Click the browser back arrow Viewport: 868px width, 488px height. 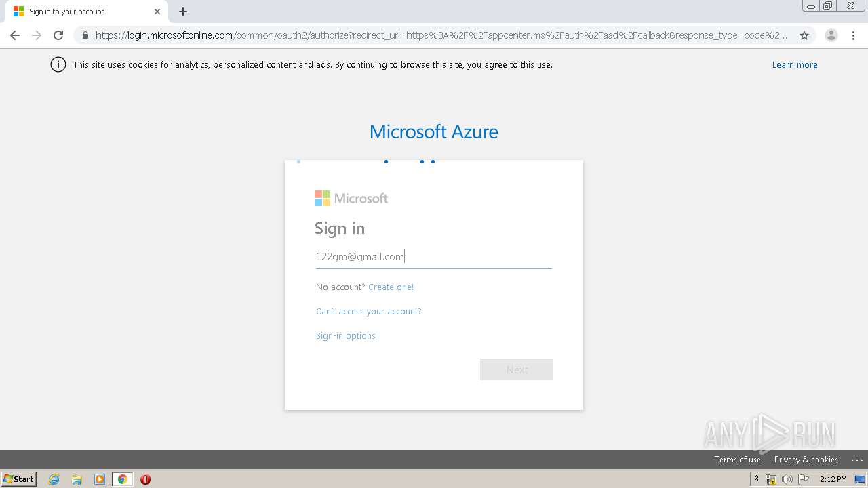click(x=15, y=35)
